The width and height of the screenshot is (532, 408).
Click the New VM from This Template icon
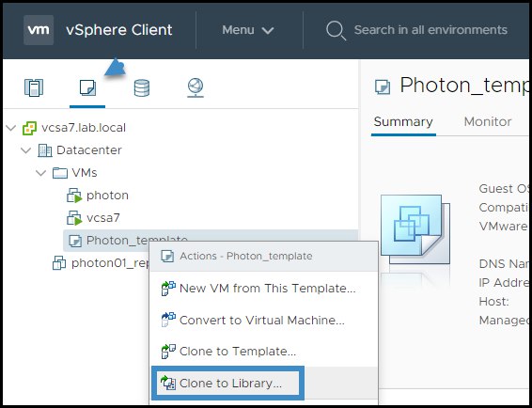coord(168,289)
